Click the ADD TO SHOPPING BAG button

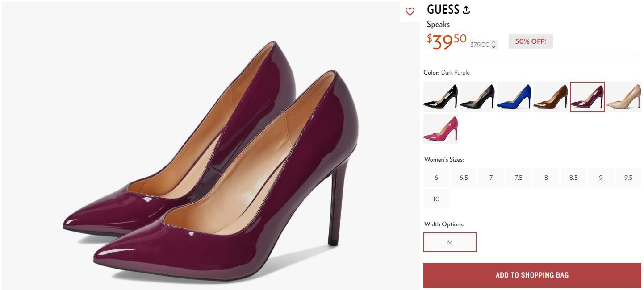click(x=532, y=275)
